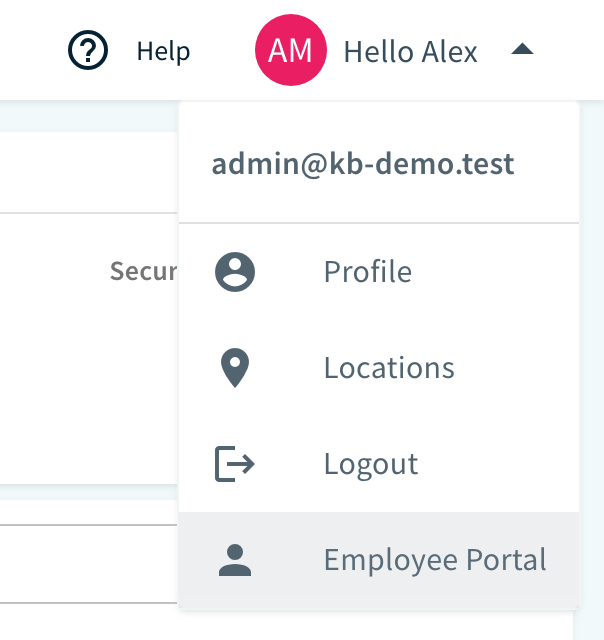Screen dimensions: 604x640
Task: Open the Help link text
Action: [164, 52]
